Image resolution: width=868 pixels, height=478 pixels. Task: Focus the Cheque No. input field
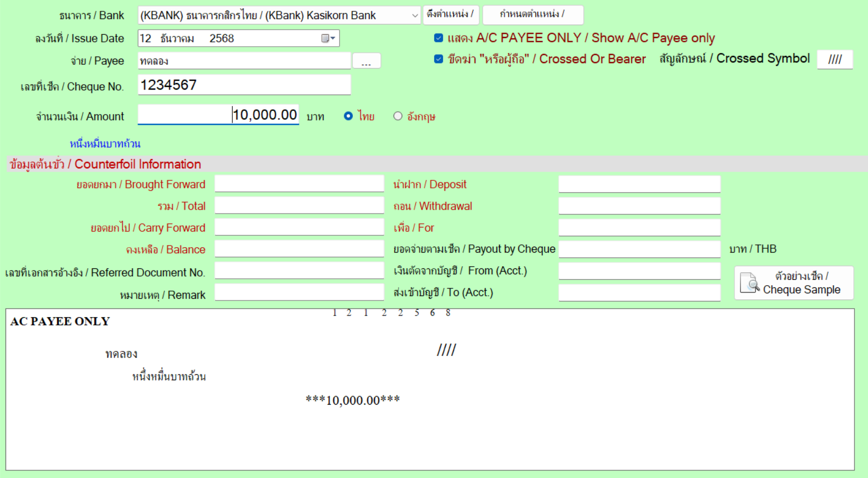tap(244, 85)
